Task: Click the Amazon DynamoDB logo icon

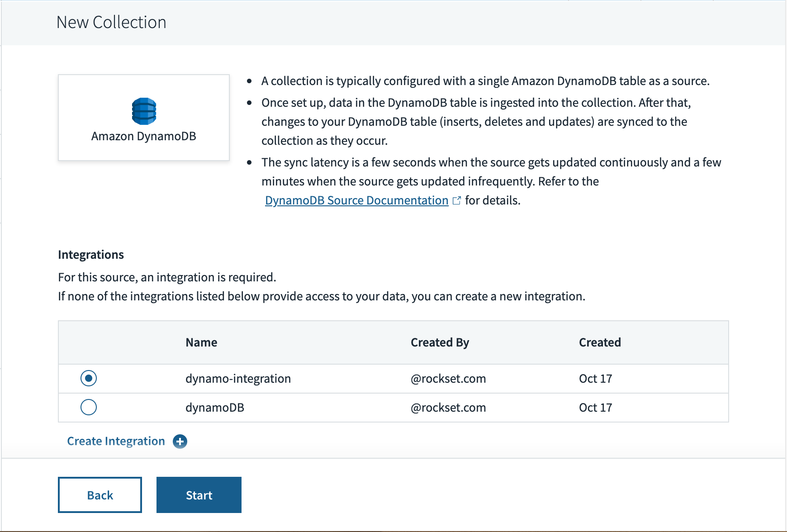Action: 144,111
